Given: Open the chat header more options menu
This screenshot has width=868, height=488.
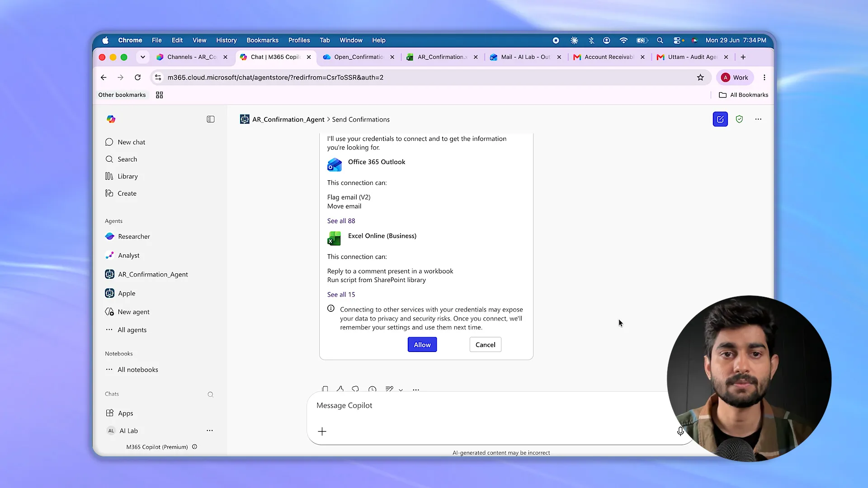Looking at the screenshot, I should pos(758,119).
